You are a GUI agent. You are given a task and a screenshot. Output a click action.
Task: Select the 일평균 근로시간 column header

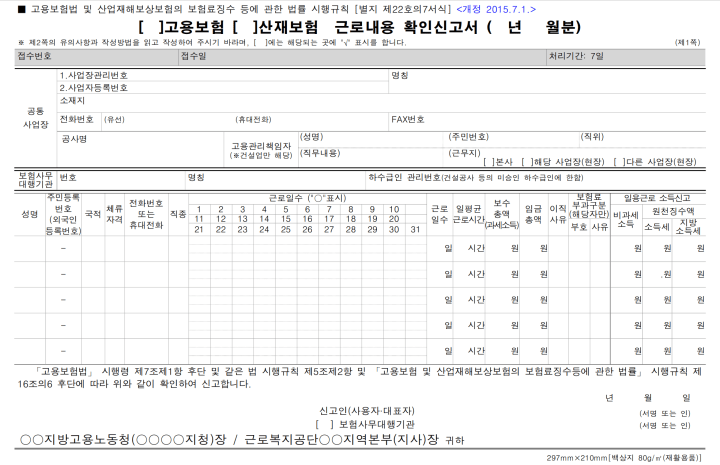468,214
